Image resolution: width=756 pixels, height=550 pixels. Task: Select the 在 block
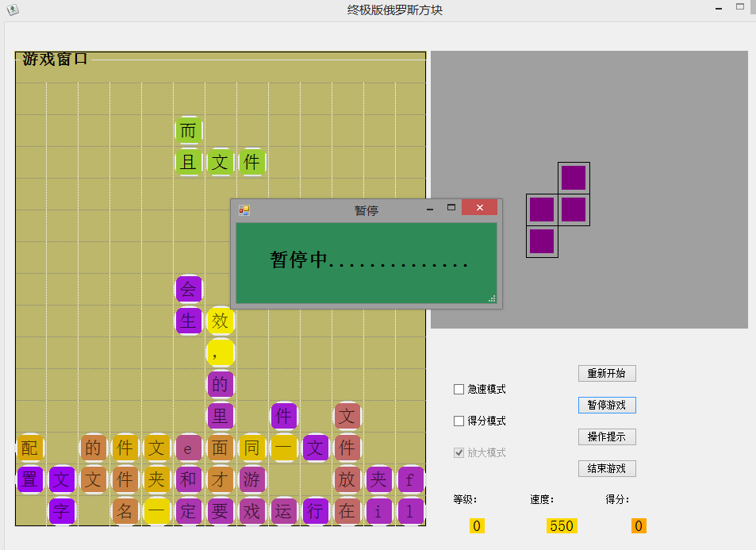[347, 511]
